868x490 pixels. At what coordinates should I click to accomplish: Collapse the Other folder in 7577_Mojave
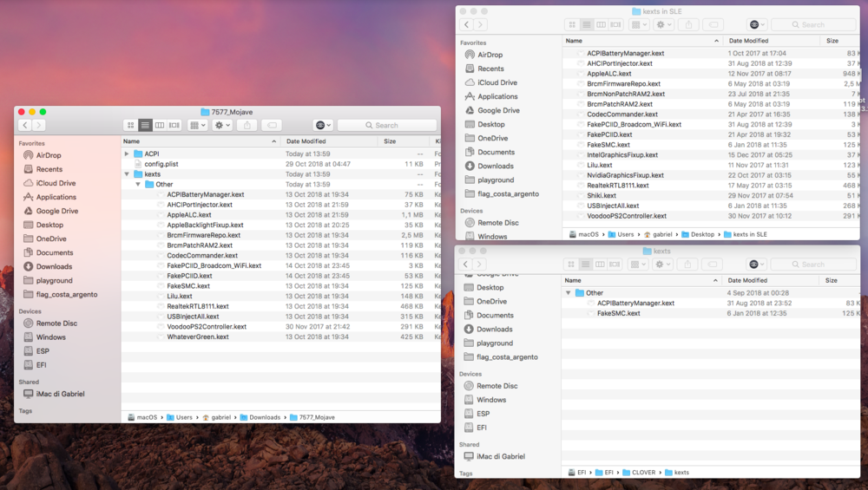[138, 184]
